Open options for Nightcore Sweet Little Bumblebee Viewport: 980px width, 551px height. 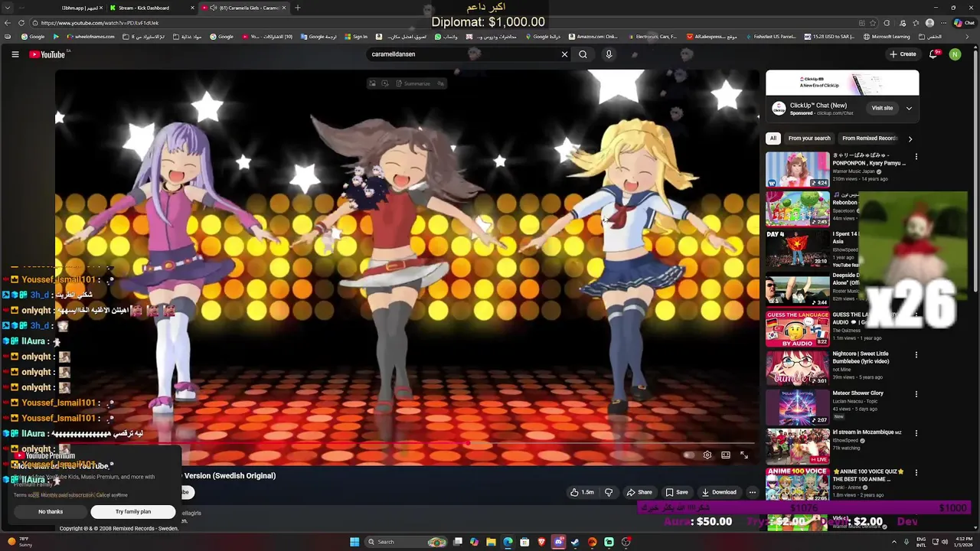916,355
